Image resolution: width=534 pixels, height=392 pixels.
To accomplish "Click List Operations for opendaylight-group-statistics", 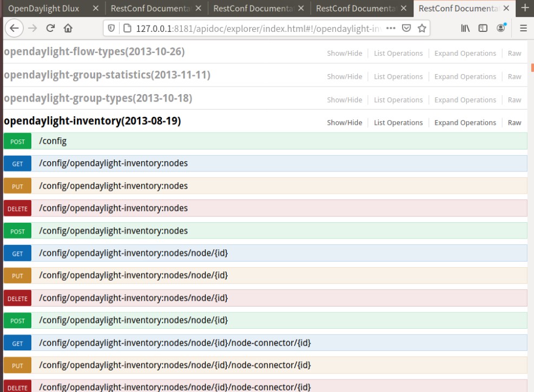I will 398,77.
